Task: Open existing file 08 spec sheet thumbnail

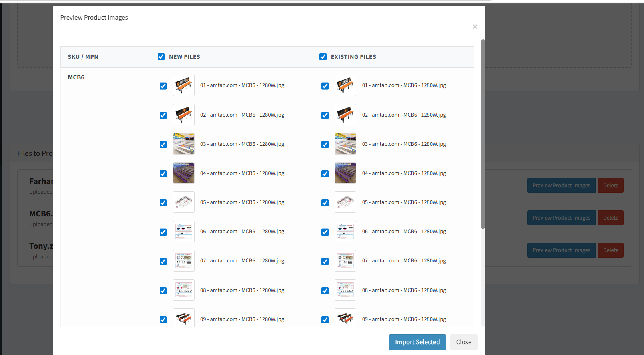Action: point(345,290)
